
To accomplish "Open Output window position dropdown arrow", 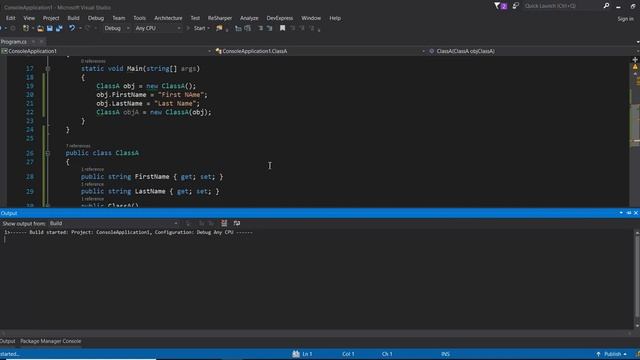I will pyautogui.click(x=621, y=213).
